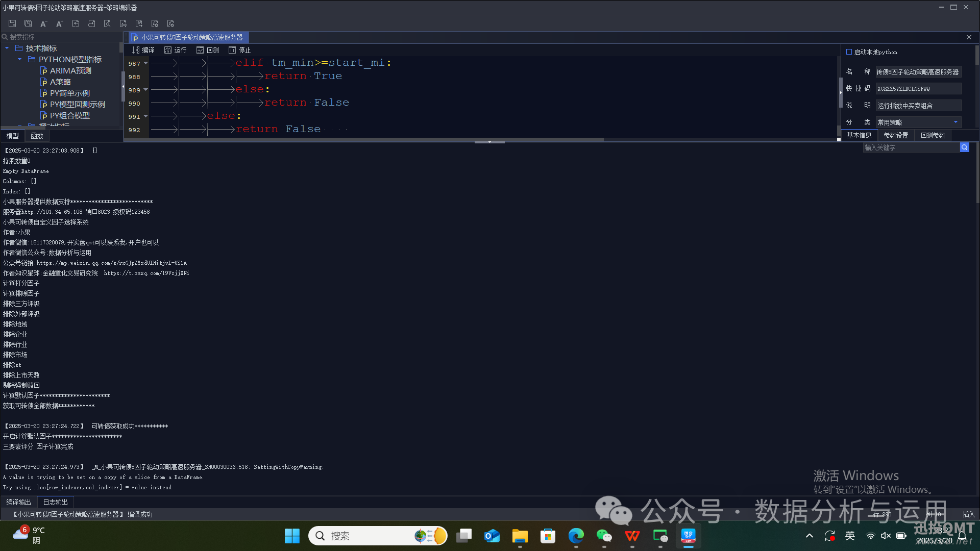This screenshot has width=980, height=551.
Task: Switch to the 函数 tab
Action: point(37,136)
